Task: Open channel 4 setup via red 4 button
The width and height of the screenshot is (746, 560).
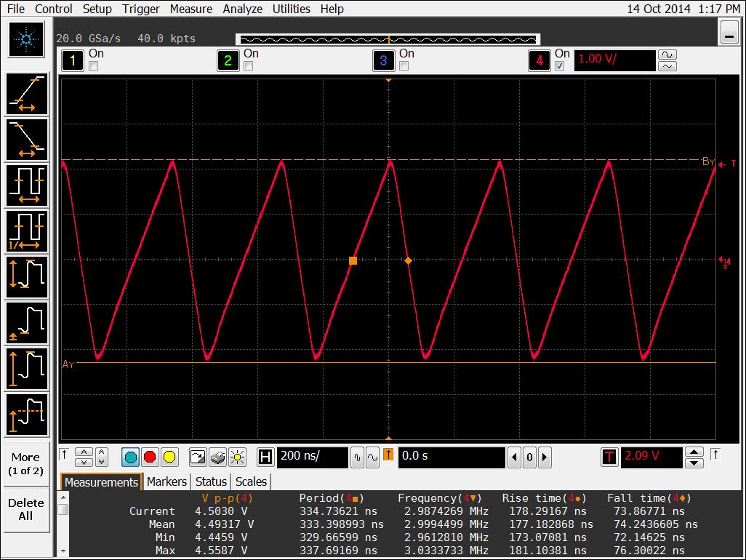Action: (539, 60)
